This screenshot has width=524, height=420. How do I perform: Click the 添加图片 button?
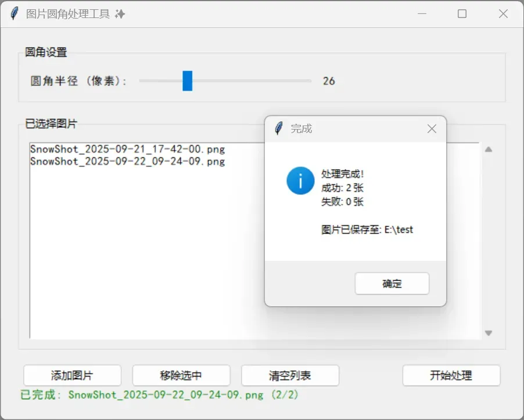[x=72, y=375]
